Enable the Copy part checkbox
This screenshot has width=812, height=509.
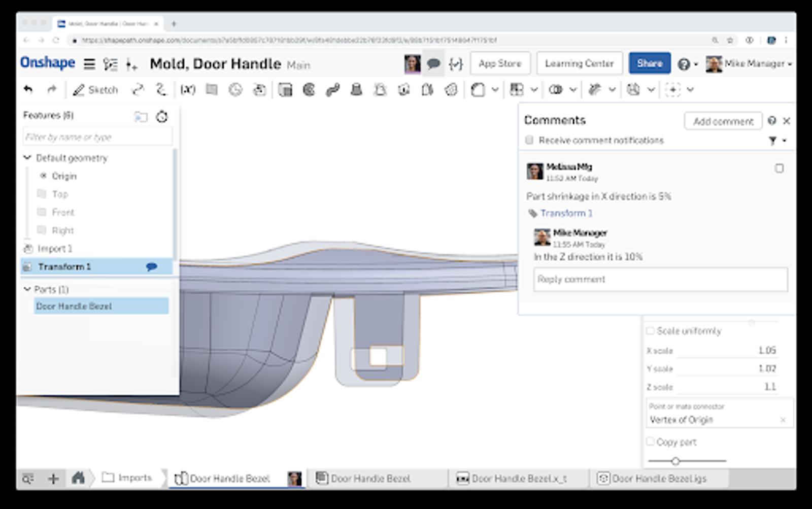point(650,442)
